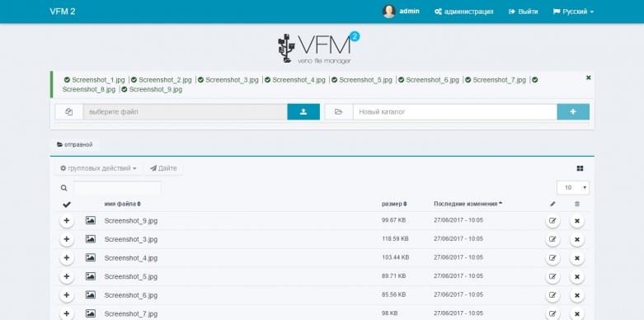Delete Screenshot_4.jpg with its X button

(x=577, y=258)
